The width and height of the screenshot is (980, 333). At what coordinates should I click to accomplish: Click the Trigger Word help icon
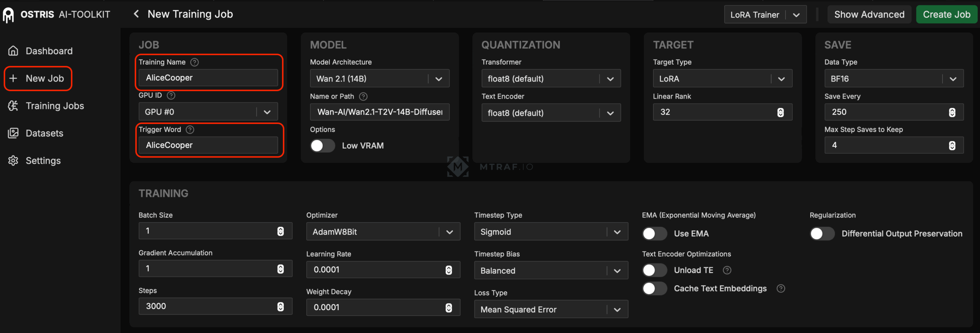(x=190, y=130)
